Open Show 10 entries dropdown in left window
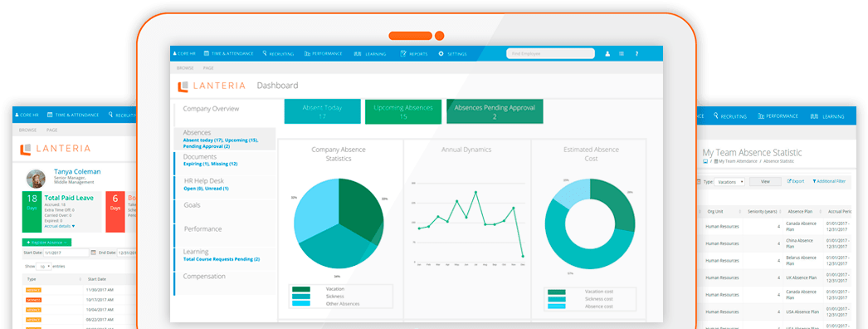Screen dimensions: 868x329 tap(44, 267)
